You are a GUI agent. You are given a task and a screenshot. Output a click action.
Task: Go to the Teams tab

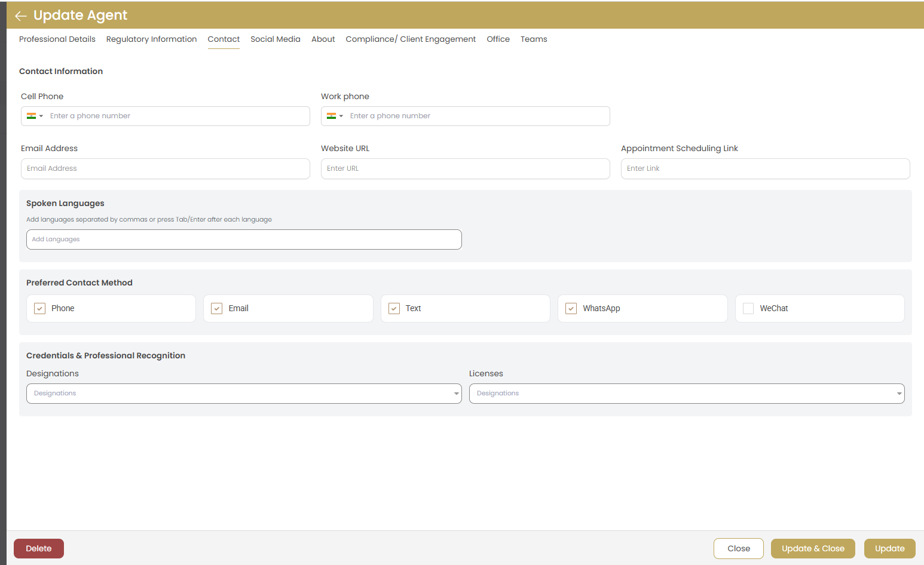[x=534, y=39]
